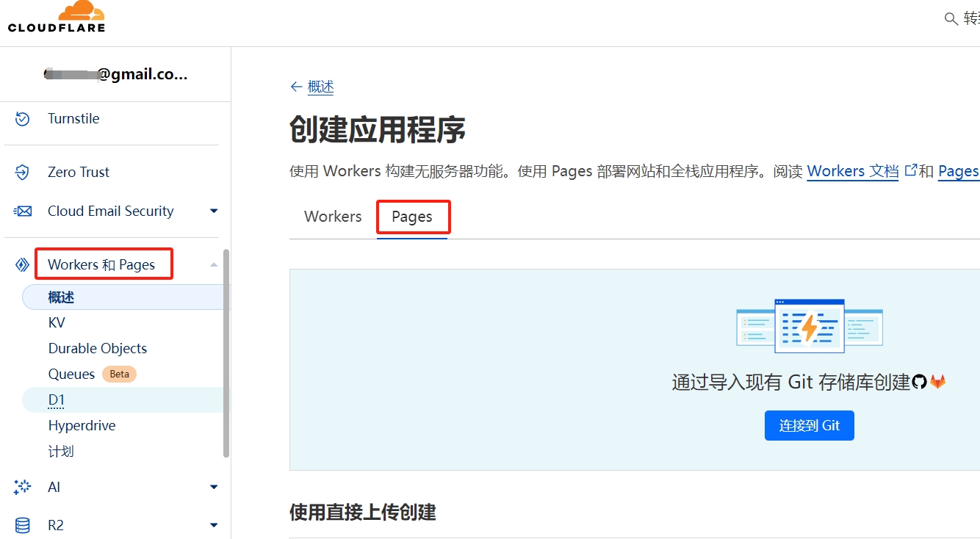Image resolution: width=980 pixels, height=539 pixels.
Task: Click the Workers 和 Pages diamond icon
Action: click(23, 265)
